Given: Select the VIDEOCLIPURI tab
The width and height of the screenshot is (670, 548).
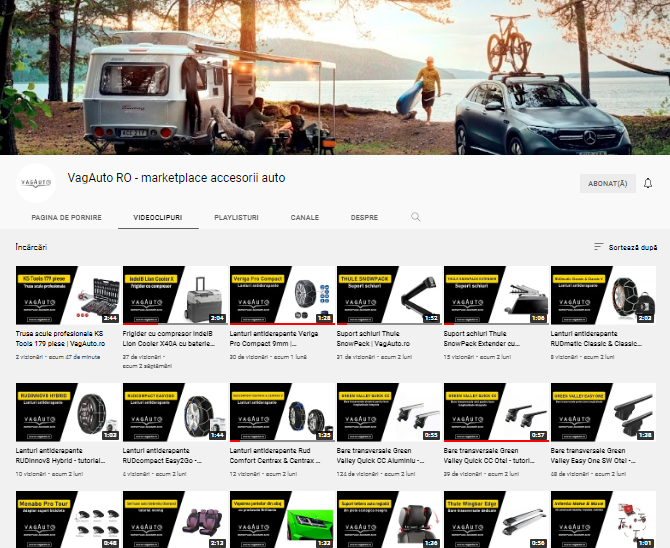Looking at the screenshot, I should pos(158,217).
